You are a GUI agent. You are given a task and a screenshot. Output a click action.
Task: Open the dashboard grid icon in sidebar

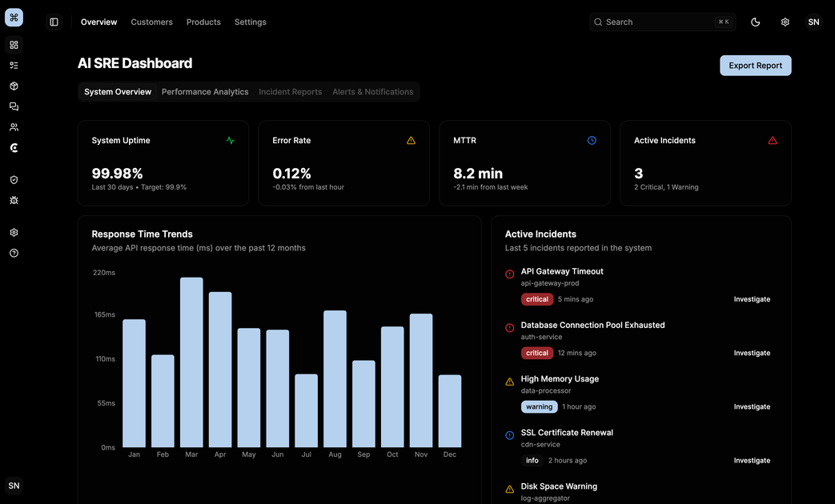tap(14, 45)
